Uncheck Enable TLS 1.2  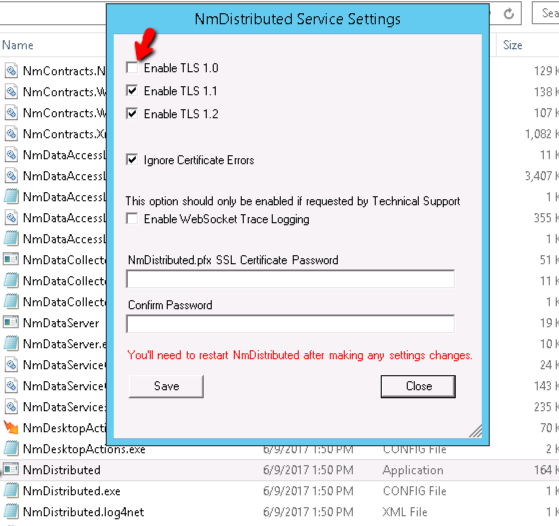point(132,114)
